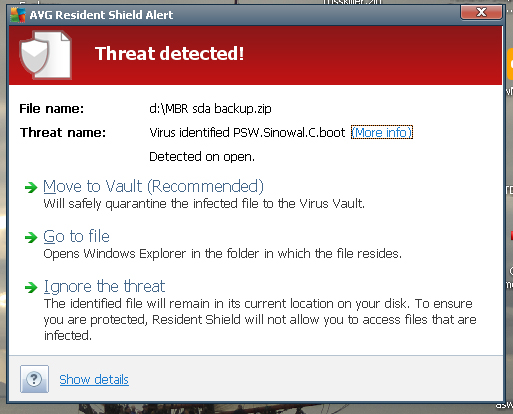This screenshot has height=414, width=513.
Task: Click the Resident Shield ignore description paragraph
Action: coord(260,320)
